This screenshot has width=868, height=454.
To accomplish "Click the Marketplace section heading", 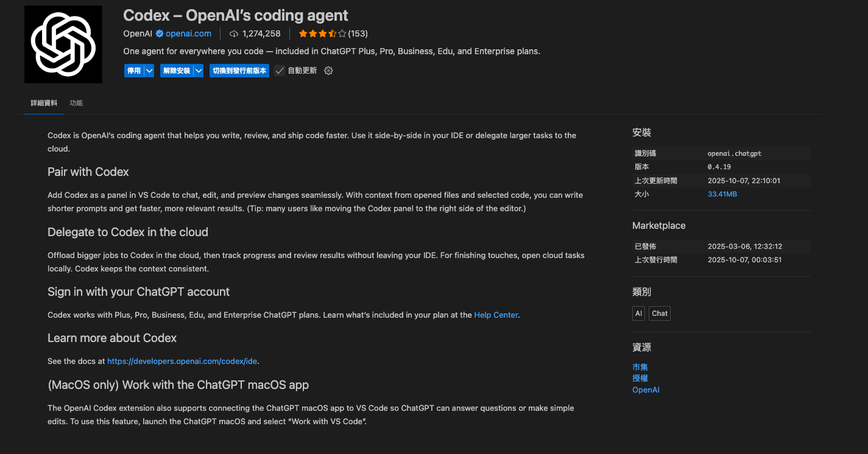I will tap(659, 225).
